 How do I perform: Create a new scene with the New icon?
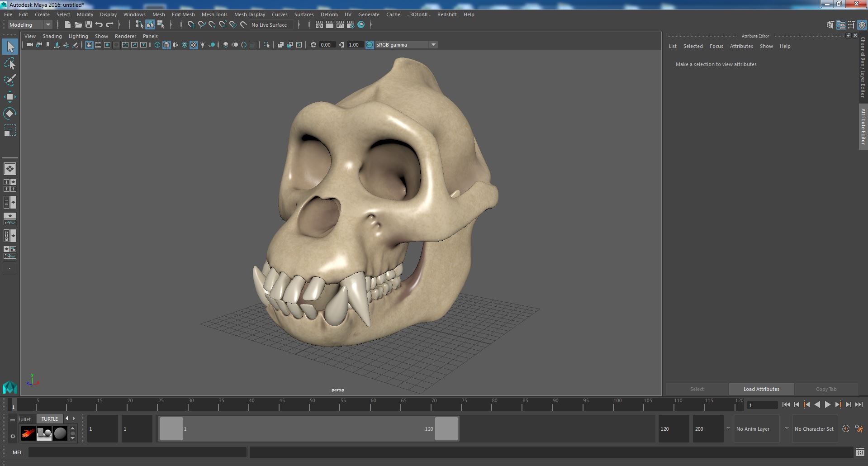(x=68, y=25)
